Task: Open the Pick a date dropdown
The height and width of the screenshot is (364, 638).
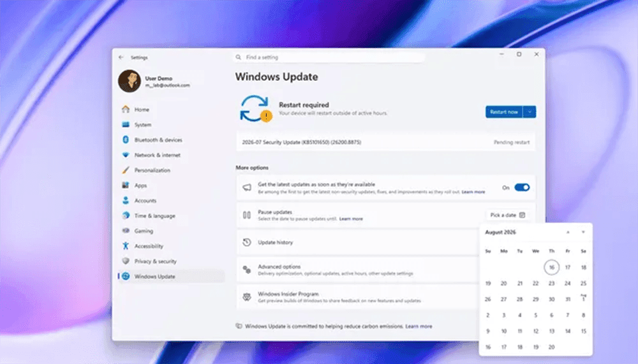Action: [x=507, y=215]
